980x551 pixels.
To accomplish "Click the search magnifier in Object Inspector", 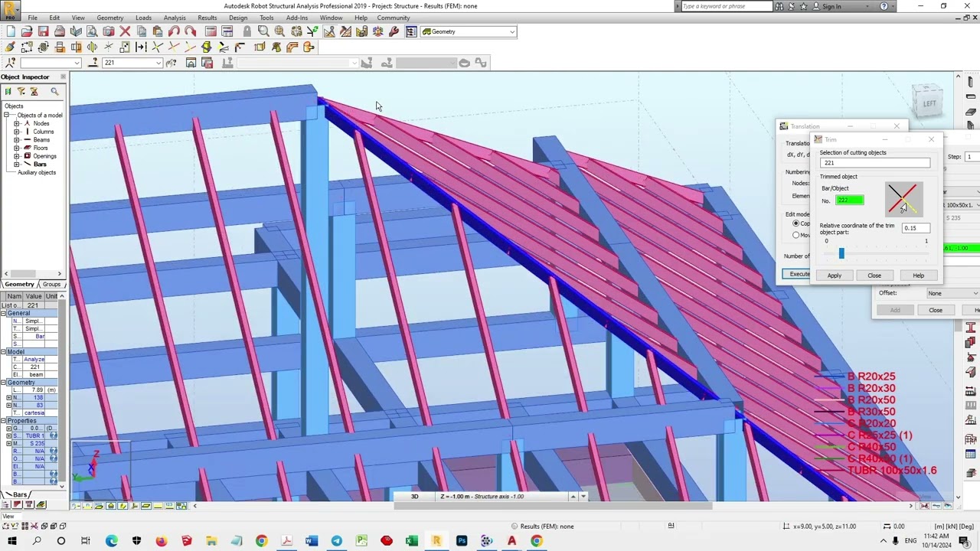I will pyautogui.click(x=54, y=92).
